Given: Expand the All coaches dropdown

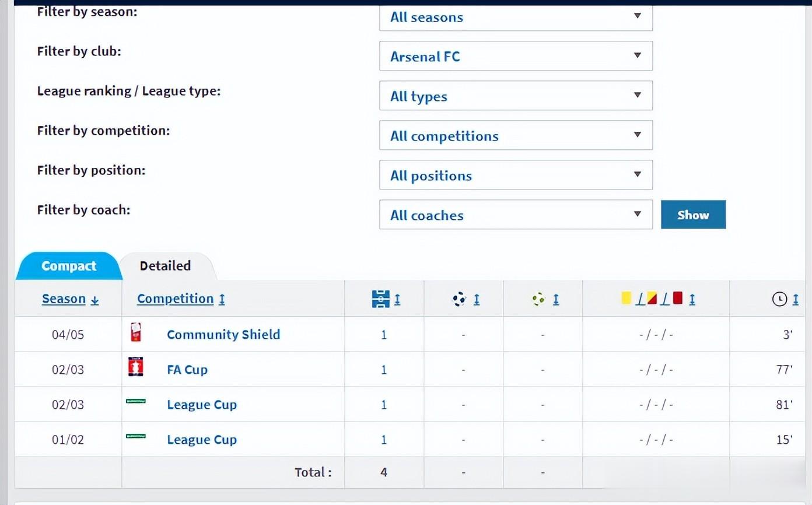Looking at the screenshot, I should click(516, 215).
